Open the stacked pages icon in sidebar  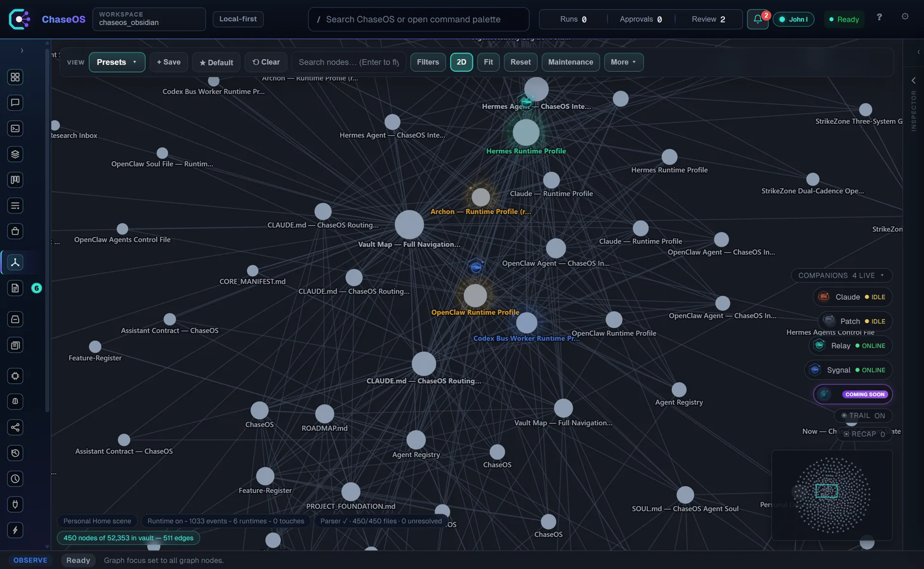click(15, 345)
